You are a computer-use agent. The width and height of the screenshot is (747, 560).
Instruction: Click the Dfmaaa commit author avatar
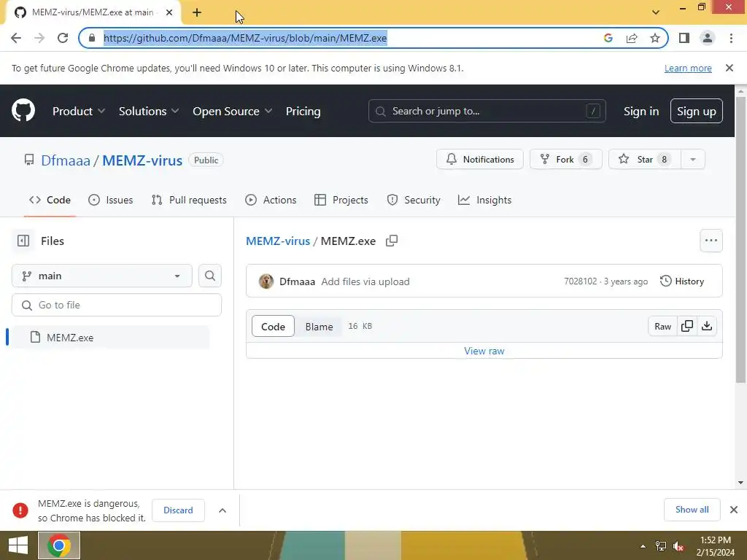point(266,281)
